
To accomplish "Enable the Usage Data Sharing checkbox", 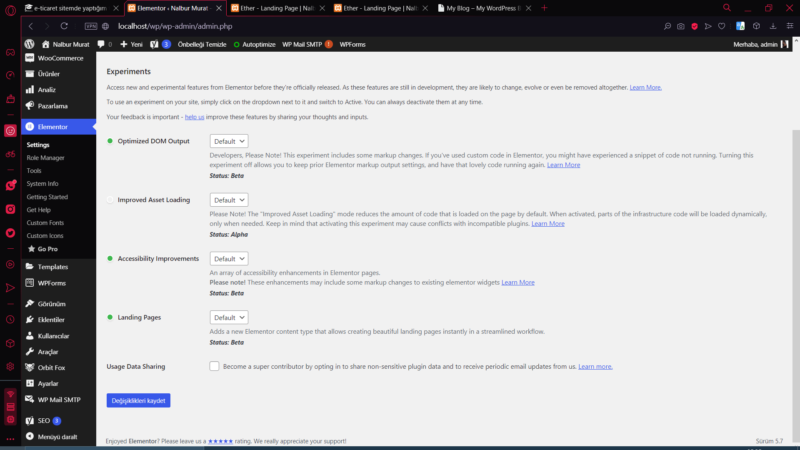I will coord(215,366).
